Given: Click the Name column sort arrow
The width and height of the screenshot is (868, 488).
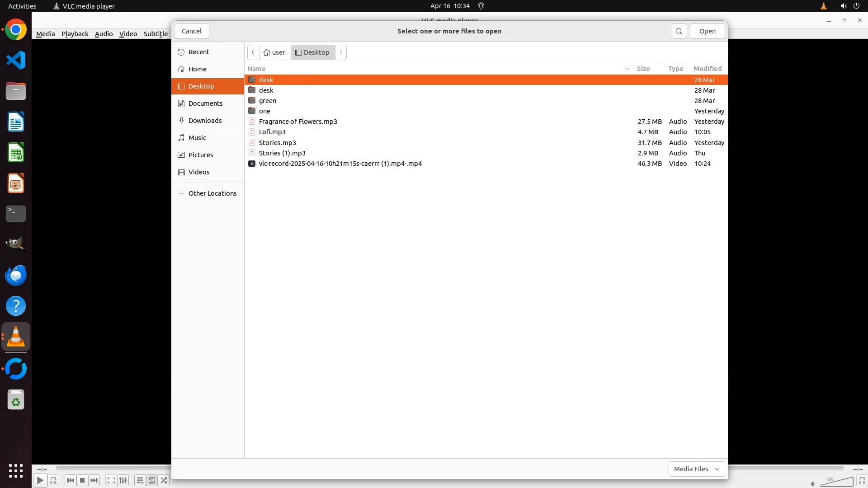Looking at the screenshot, I should point(627,69).
